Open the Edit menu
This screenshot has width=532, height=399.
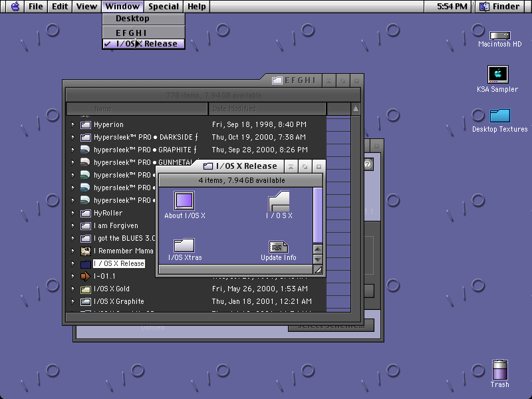point(60,6)
